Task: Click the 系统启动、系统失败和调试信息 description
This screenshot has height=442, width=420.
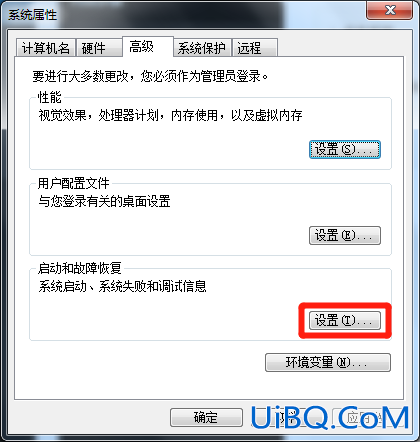Action: 122,286
